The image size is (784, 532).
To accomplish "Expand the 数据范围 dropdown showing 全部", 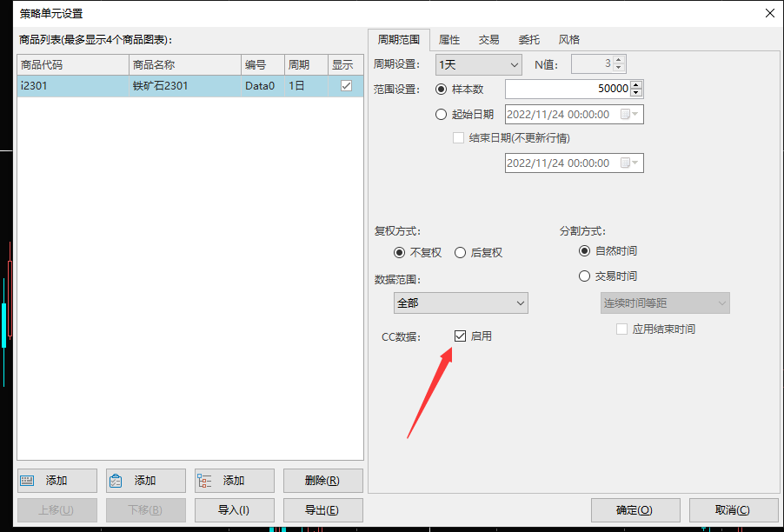I will pos(461,303).
